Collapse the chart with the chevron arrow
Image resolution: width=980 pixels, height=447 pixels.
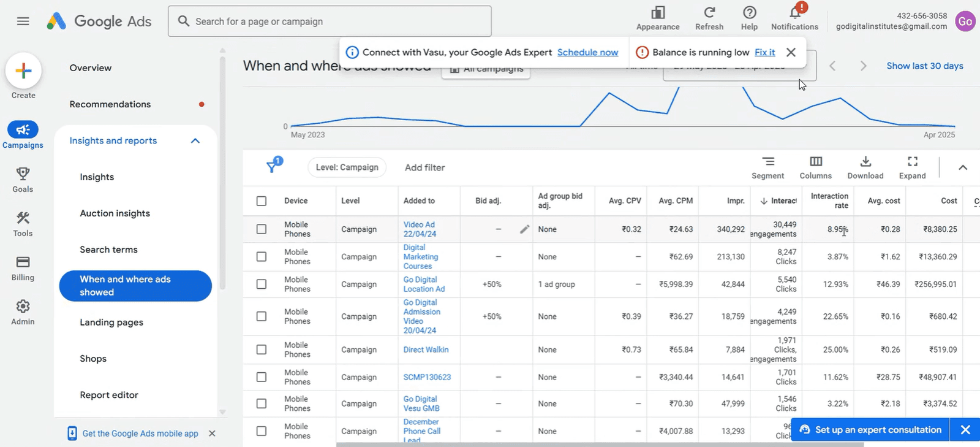[962, 167]
